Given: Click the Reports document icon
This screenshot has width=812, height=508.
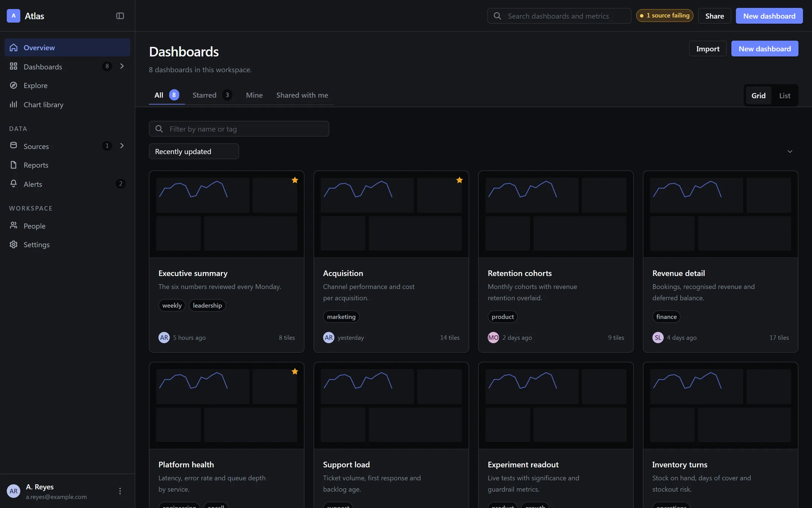Looking at the screenshot, I should pos(14,165).
